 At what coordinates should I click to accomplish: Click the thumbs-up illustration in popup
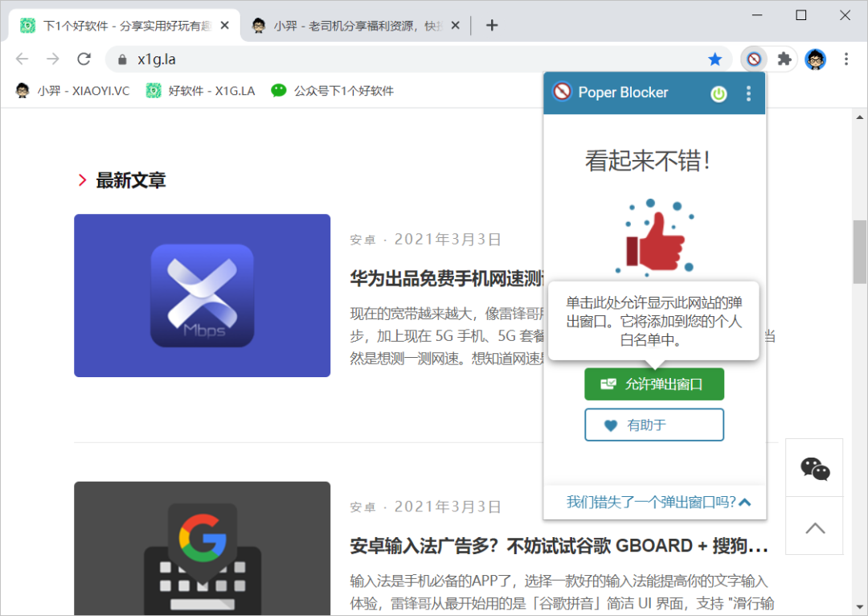(655, 238)
